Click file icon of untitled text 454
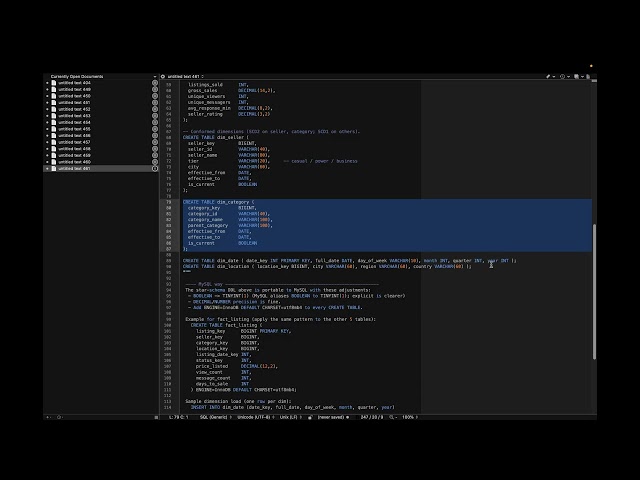 click(53, 122)
